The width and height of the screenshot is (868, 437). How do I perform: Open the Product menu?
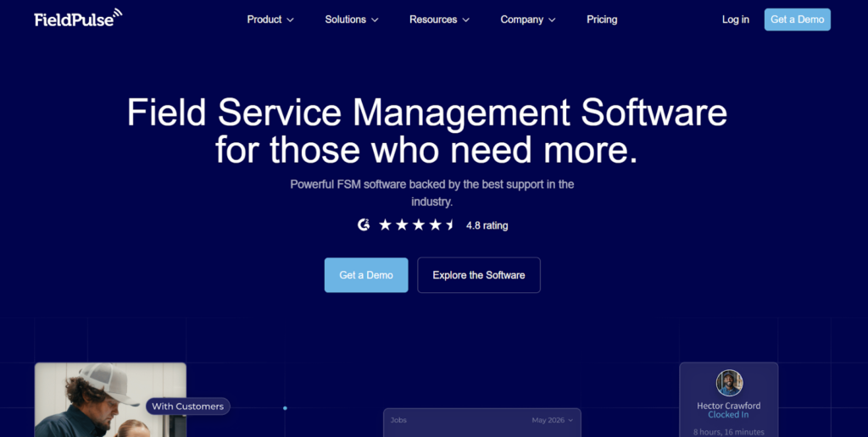click(x=270, y=19)
